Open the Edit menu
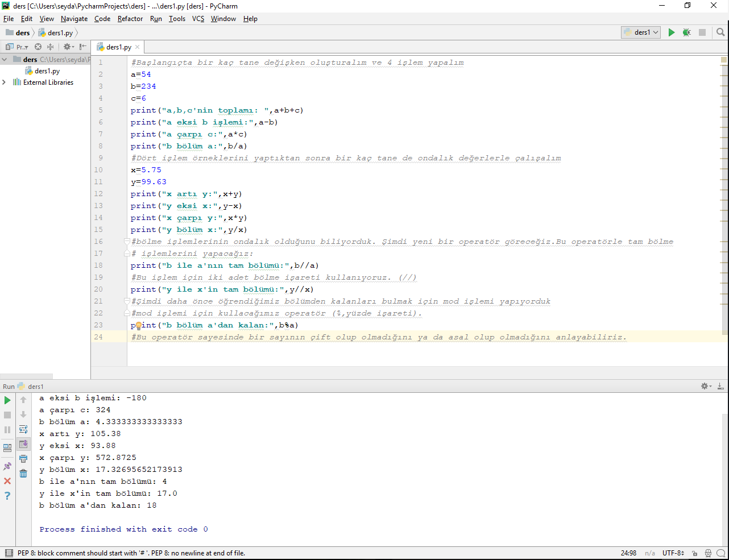Screen dimensions: 729x560 coord(27,19)
